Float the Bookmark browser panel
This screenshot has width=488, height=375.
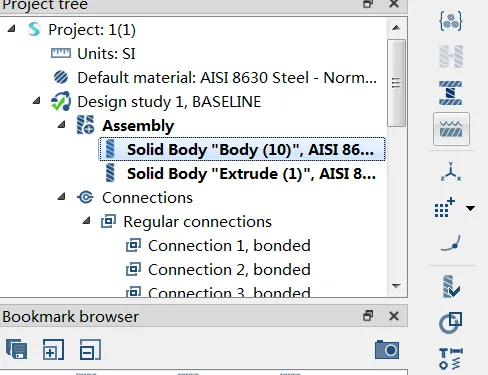coord(368,316)
